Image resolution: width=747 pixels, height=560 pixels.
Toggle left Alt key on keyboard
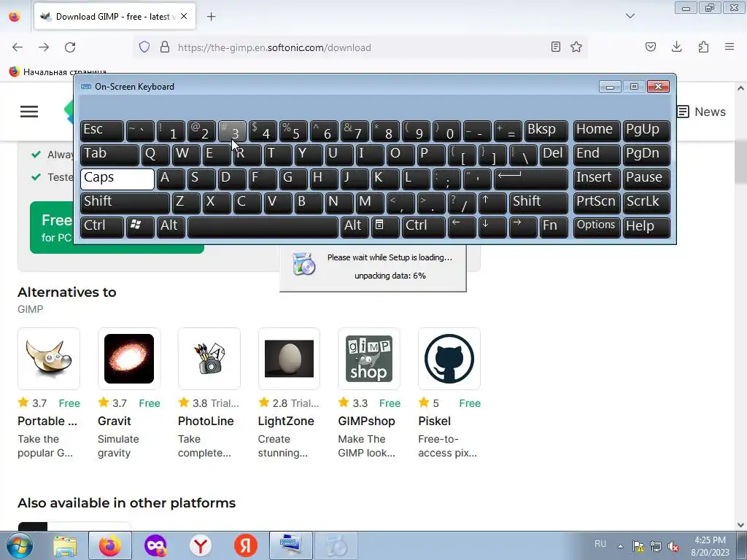pos(171,227)
